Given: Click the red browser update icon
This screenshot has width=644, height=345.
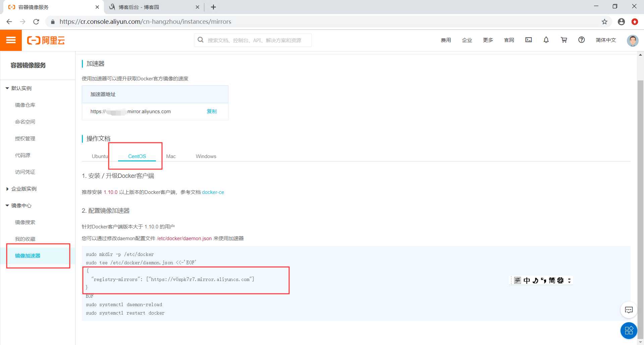Looking at the screenshot, I should coord(635,21).
